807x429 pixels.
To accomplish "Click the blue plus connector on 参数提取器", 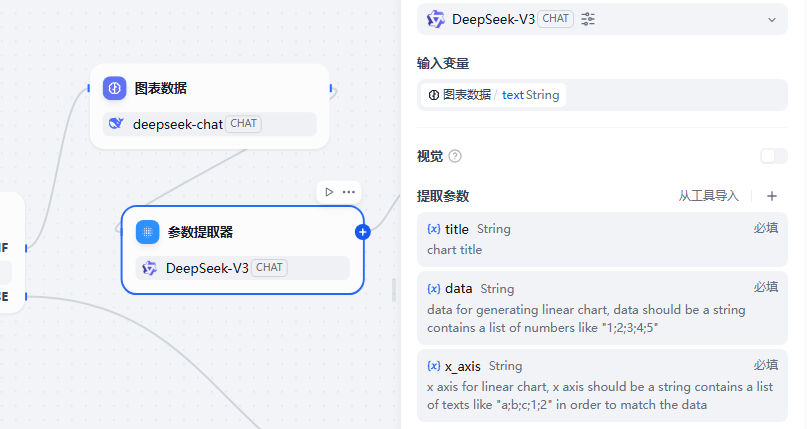I will point(362,232).
